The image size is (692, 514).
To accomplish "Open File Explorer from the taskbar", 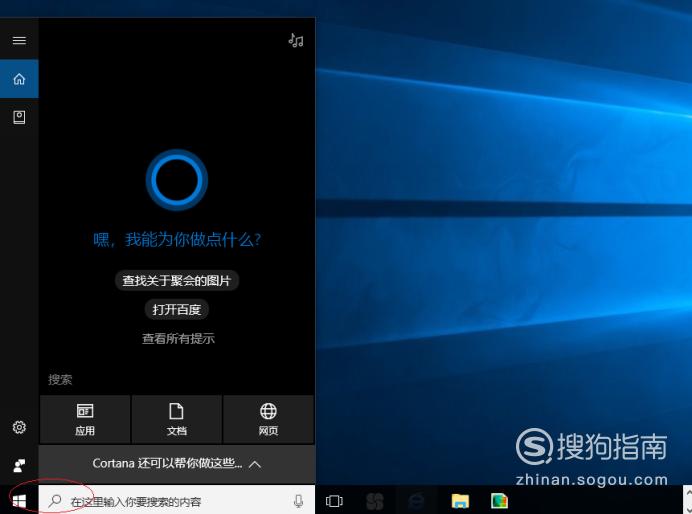I will point(460,501).
